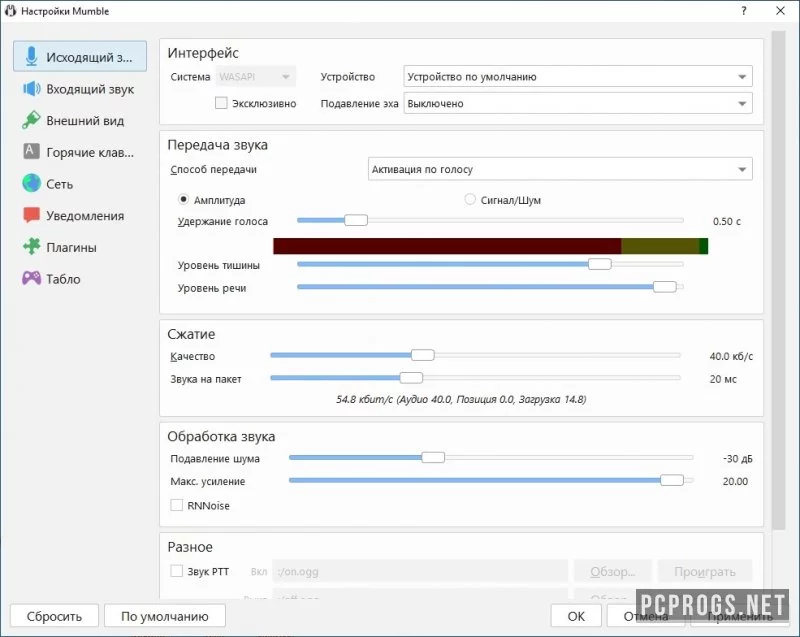The width and height of the screenshot is (800, 637).
Task: Click the 40.0 кб/с quality value
Action: tap(731, 356)
